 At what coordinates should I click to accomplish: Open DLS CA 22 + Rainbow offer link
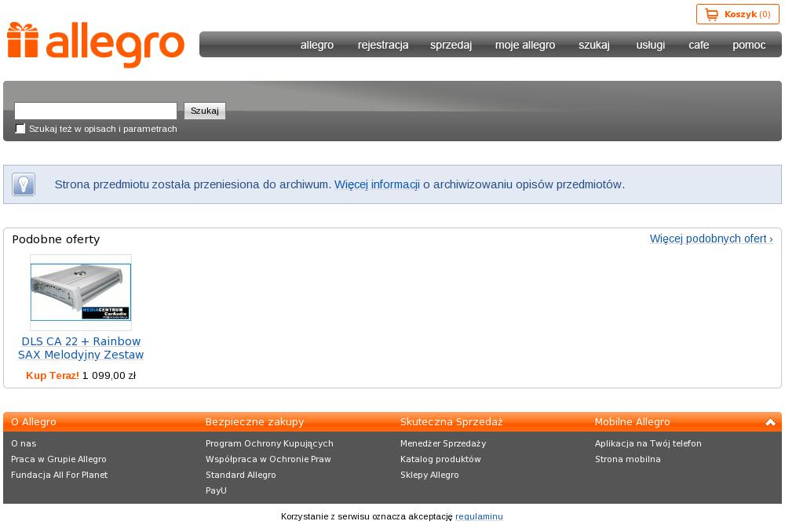tap(81, 348)
